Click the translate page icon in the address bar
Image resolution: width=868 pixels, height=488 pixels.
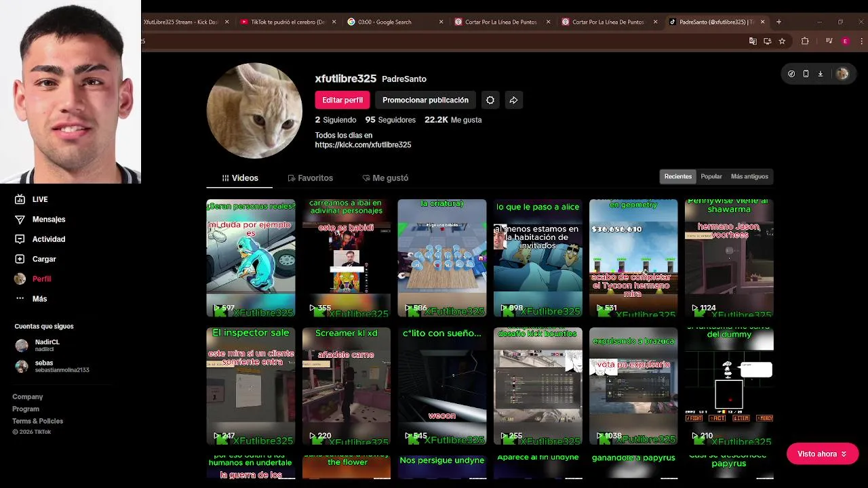pos(753,41)
